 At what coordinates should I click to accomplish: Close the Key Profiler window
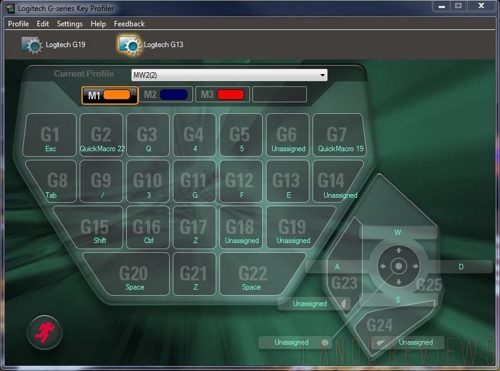point(481,6)
